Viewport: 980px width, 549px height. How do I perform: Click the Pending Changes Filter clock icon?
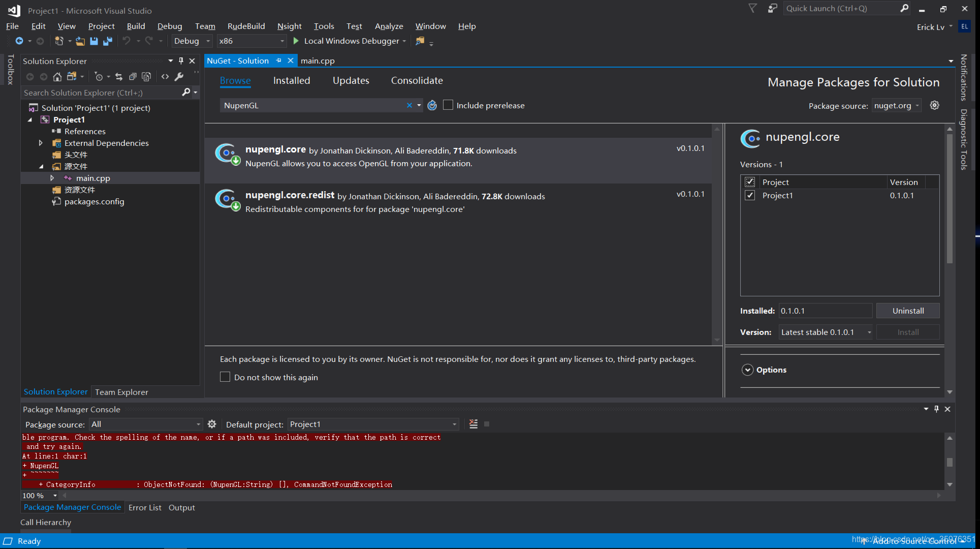click(99, 77)
